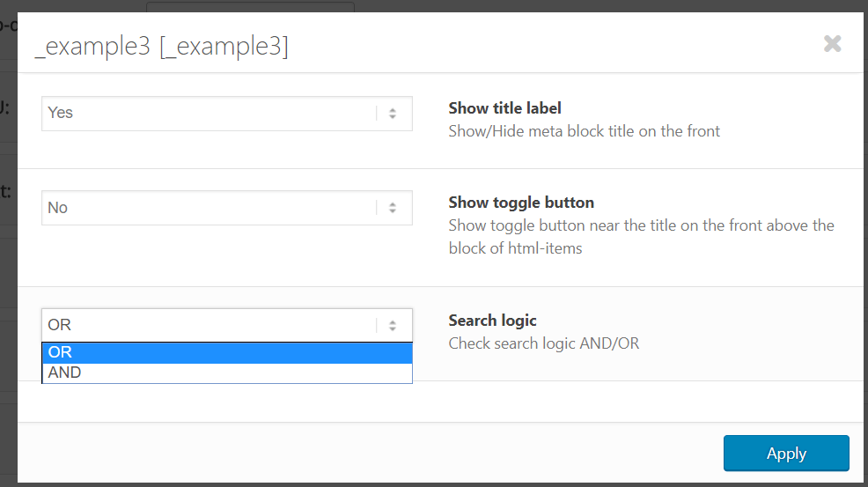Click the bold Search logic heading

click(492, 321)
